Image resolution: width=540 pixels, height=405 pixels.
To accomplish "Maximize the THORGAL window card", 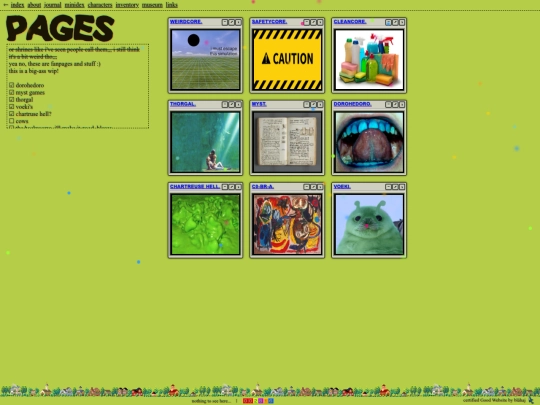I will tap(231, 104).
